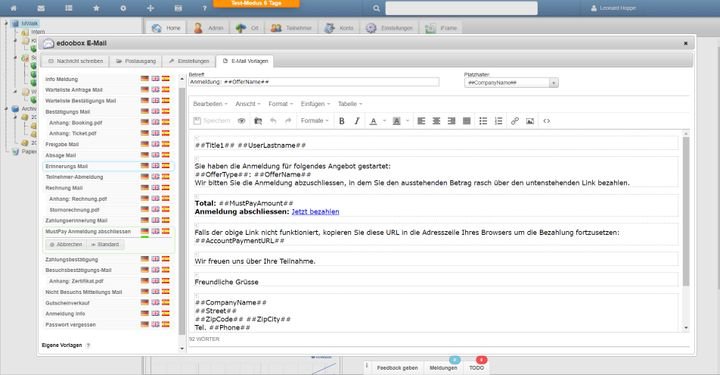The height and width of the screenshot is (375, 720).
Task: Open the Platzhalter ##CompanyName## dropdown
Action: pos(511,83)
